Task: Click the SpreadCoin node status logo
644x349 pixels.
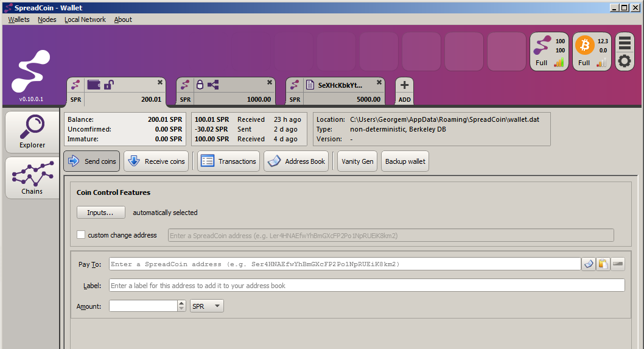Action: 542,45
